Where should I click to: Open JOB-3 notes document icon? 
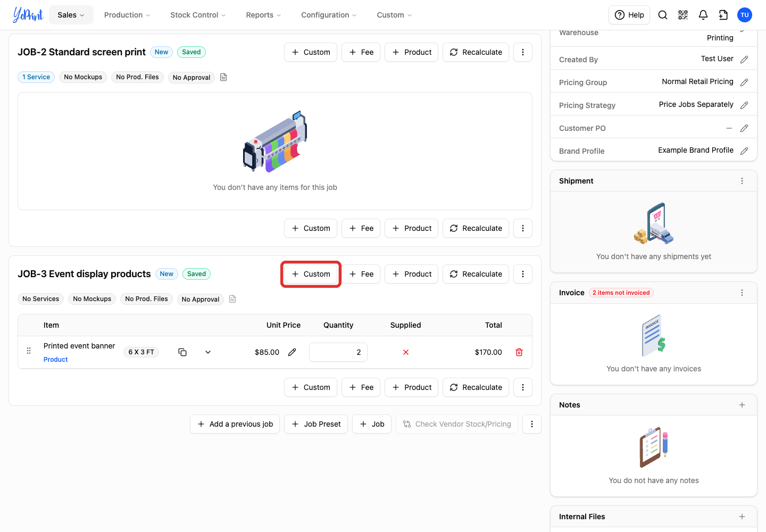(x=232, y=299)
